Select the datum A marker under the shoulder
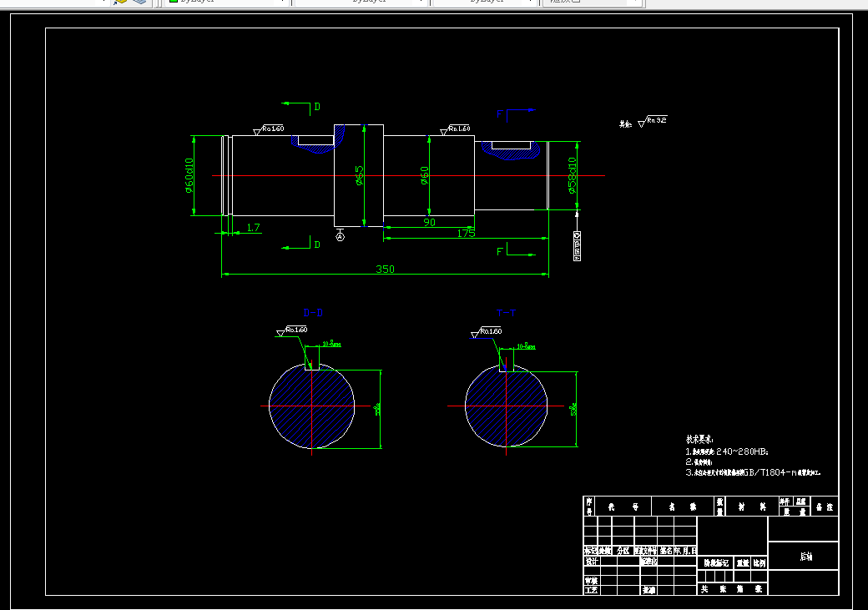This screenshot has width=868, height=610. (x=340, y=234)
